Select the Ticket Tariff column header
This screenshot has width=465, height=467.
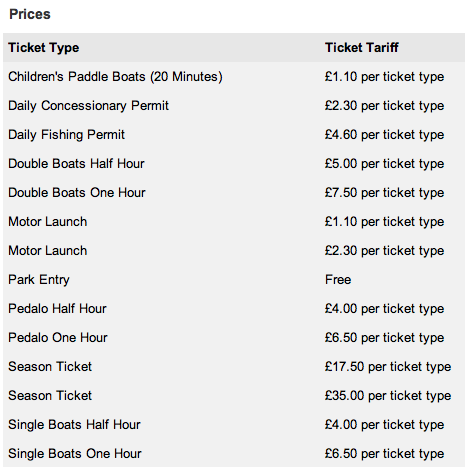362,47
